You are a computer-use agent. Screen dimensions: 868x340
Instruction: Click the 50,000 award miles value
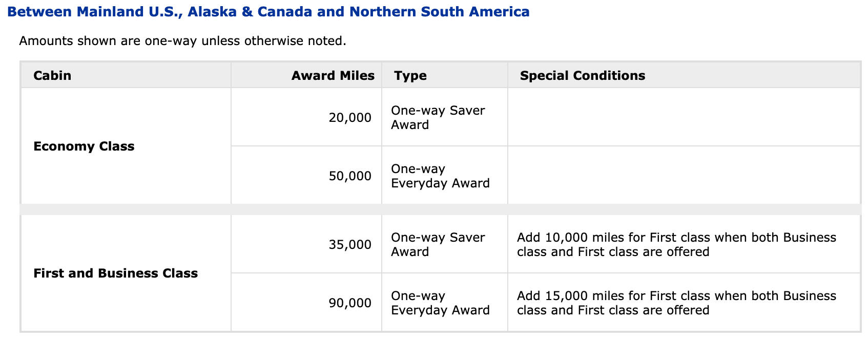pyautogui.click(x=350, y=176)
